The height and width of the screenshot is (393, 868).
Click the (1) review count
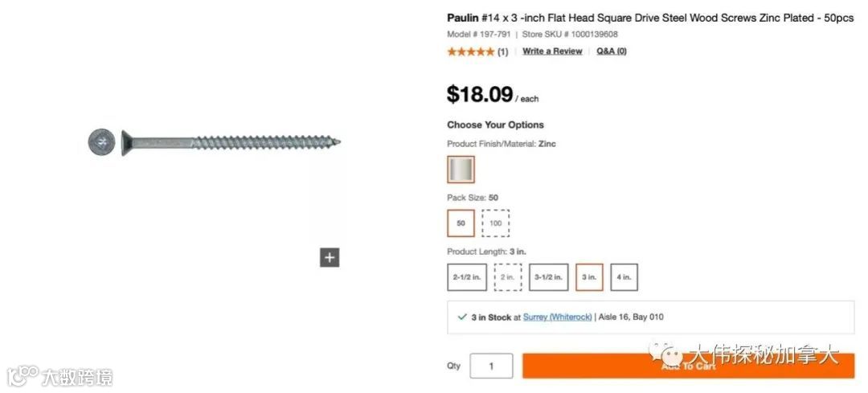[502, 51]
